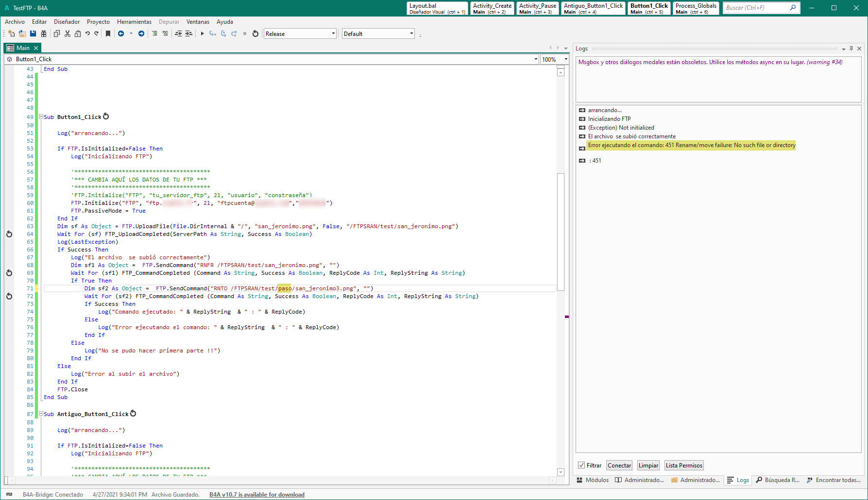Click the restart icon in the toolbar
Viewport: 868px width, 500px height.
tap(255, 33)
